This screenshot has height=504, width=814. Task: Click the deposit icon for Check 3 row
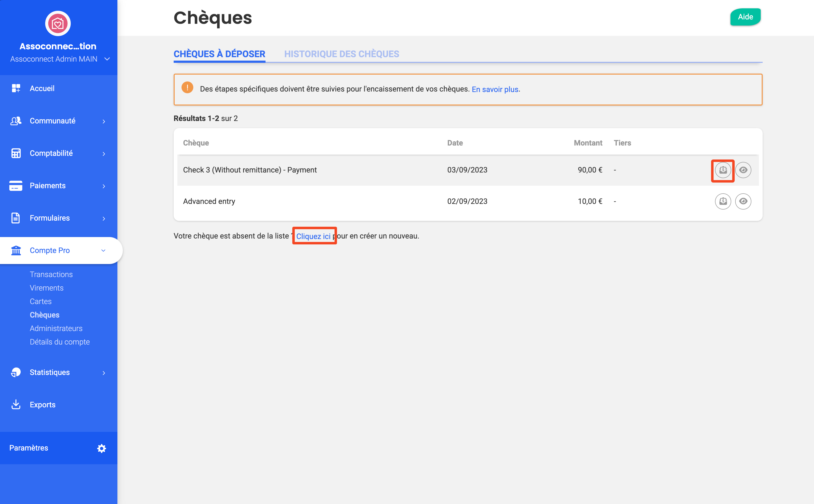(x=723, y=170)
